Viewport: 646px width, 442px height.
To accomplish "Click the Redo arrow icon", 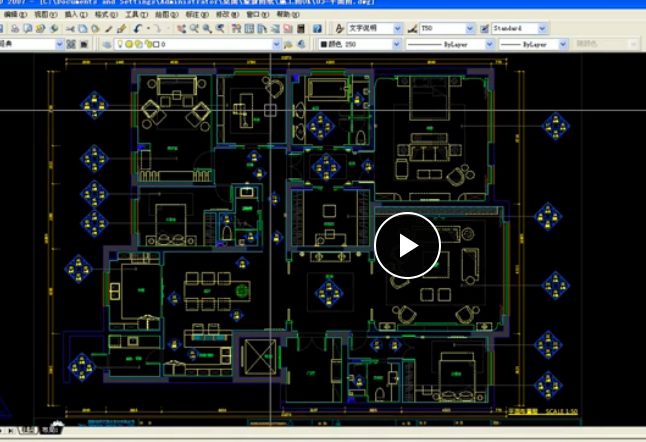I will click(x=157, y=29).
